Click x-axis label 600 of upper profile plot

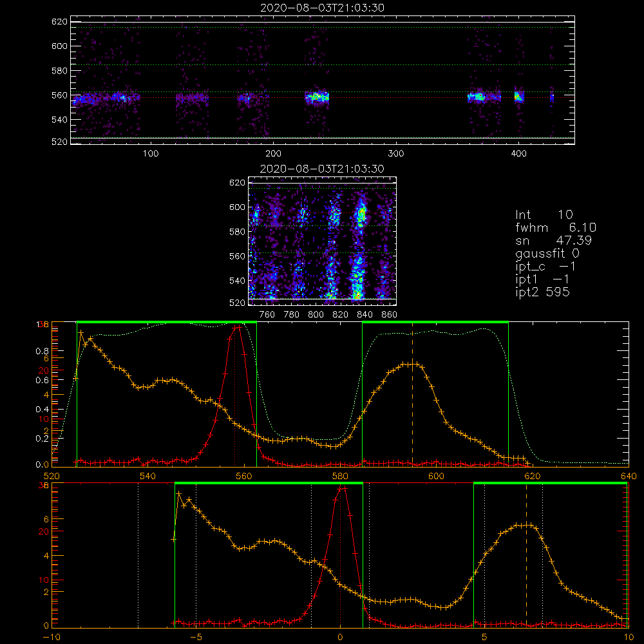[436, 476]
